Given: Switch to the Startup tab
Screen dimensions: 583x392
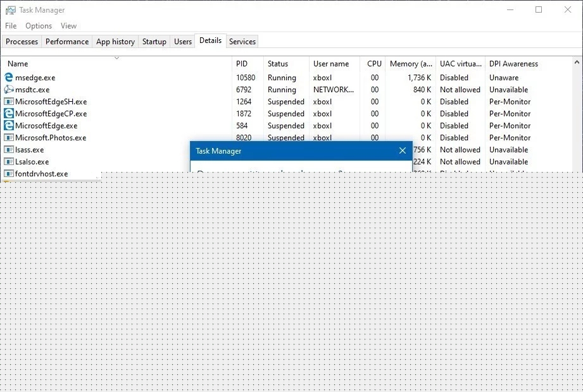Looking at the screenshot, I should pos(154,42).
